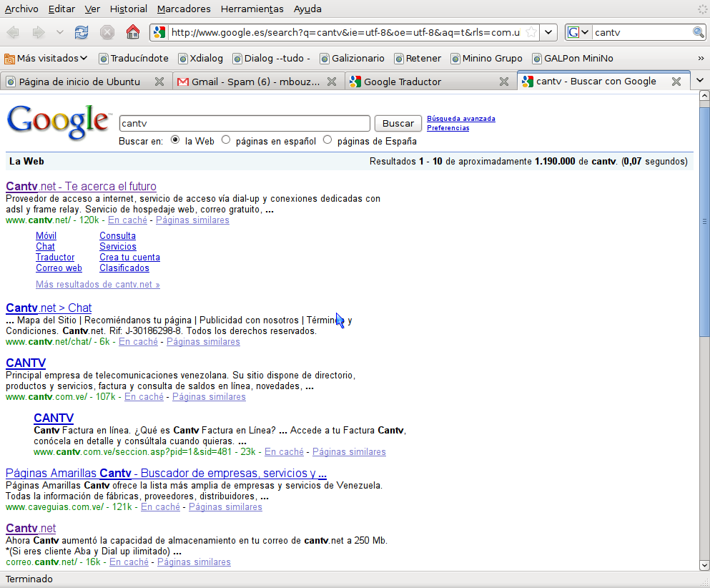Viewport: 710px width, 588px height.
Task: Expand the address bar URL history dropdown
Action: coord(548,32)
